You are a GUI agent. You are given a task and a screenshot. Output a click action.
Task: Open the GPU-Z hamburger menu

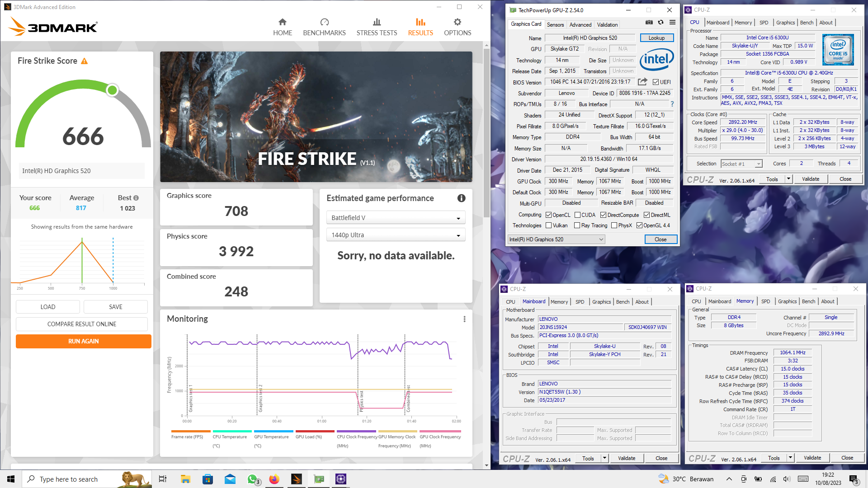672,22
